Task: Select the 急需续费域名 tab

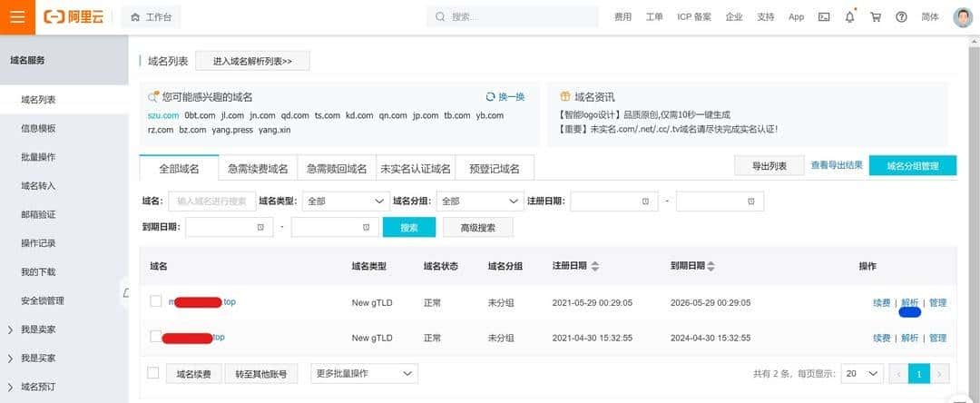Action: [258, 168]
